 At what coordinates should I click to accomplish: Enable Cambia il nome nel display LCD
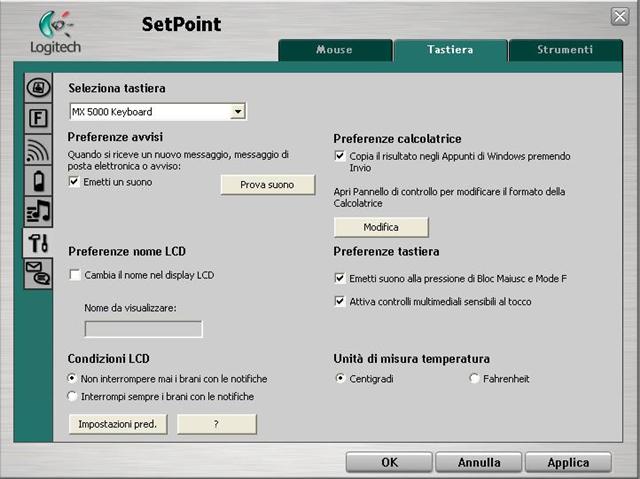coord(75,275)
